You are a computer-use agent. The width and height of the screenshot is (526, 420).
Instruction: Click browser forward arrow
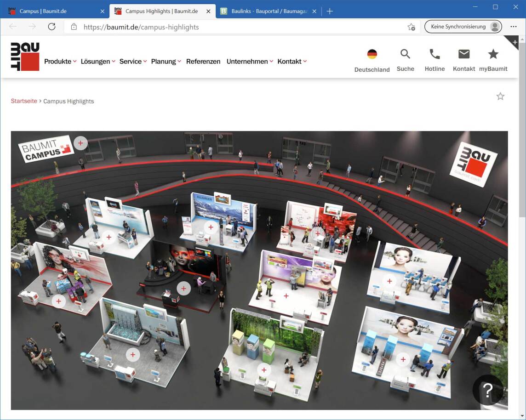coord(32,27)
